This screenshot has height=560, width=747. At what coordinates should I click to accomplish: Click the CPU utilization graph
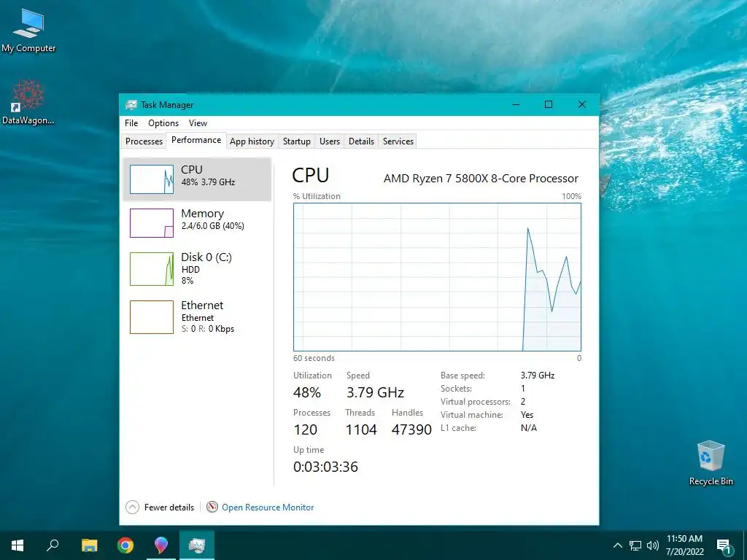438,277
